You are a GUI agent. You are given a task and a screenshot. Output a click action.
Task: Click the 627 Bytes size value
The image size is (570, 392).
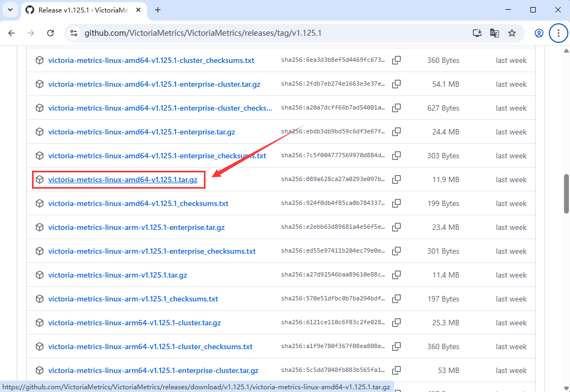point(443,108)
